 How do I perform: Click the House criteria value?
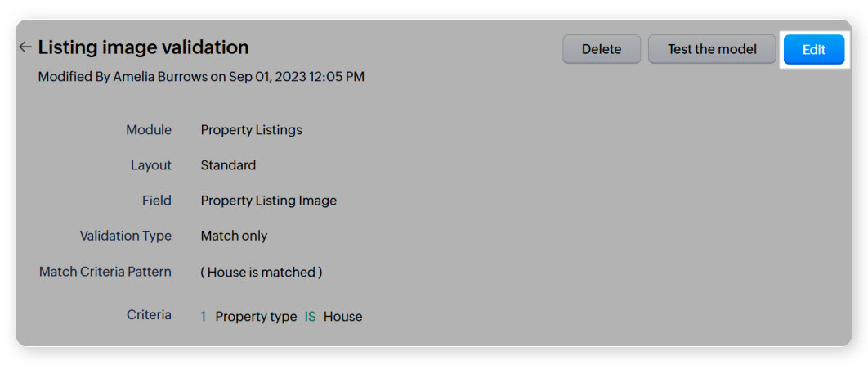[342, 317]
